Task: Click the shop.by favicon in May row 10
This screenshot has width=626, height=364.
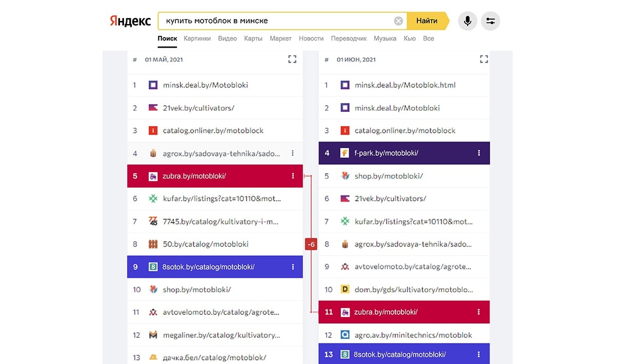Action: [x=153, y=290]
